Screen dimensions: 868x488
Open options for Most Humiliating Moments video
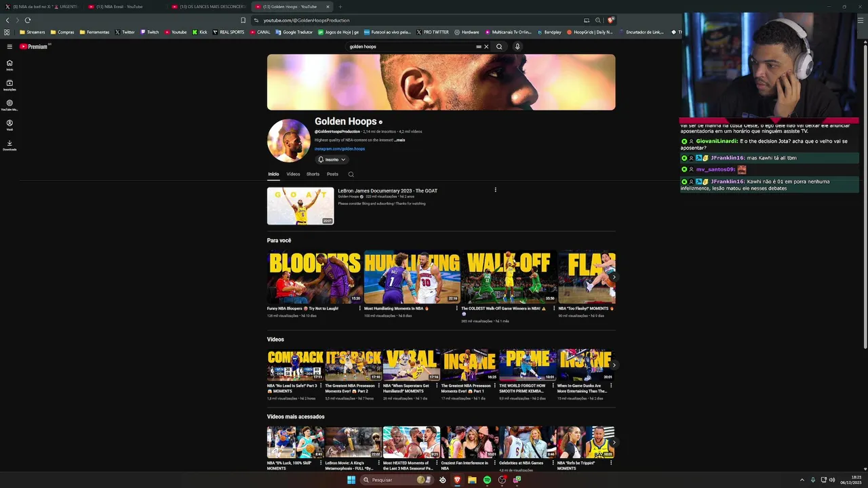click(457, 308)
